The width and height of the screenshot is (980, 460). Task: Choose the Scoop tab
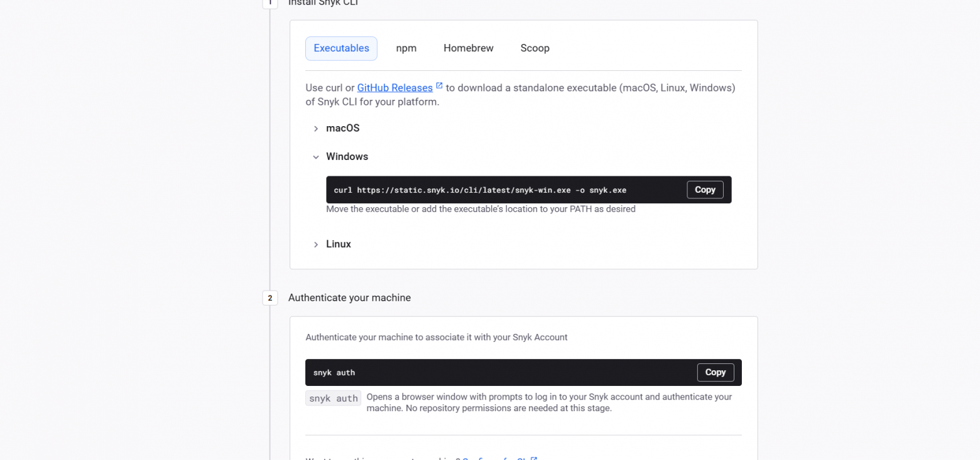tap(535, 48)
